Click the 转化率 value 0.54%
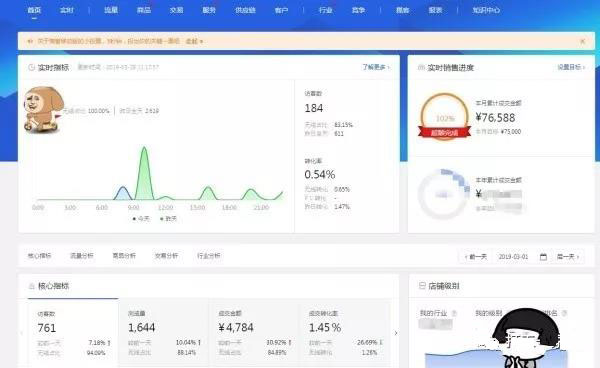The image size is (600, 368). coord(320,174)
